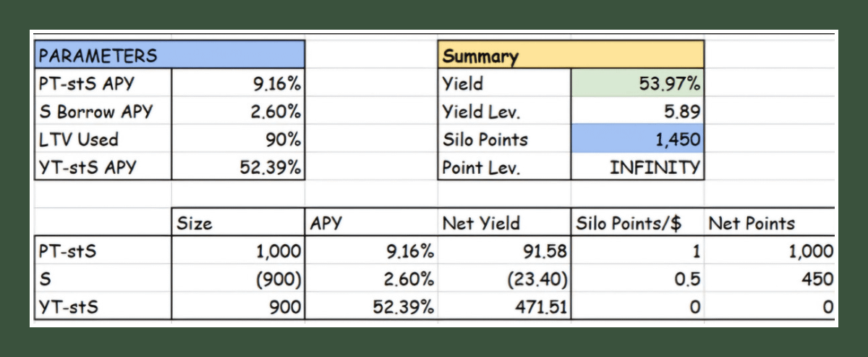
Task: Click PT-stS APY parameter value 9.16%
Action: pos(237,83)
